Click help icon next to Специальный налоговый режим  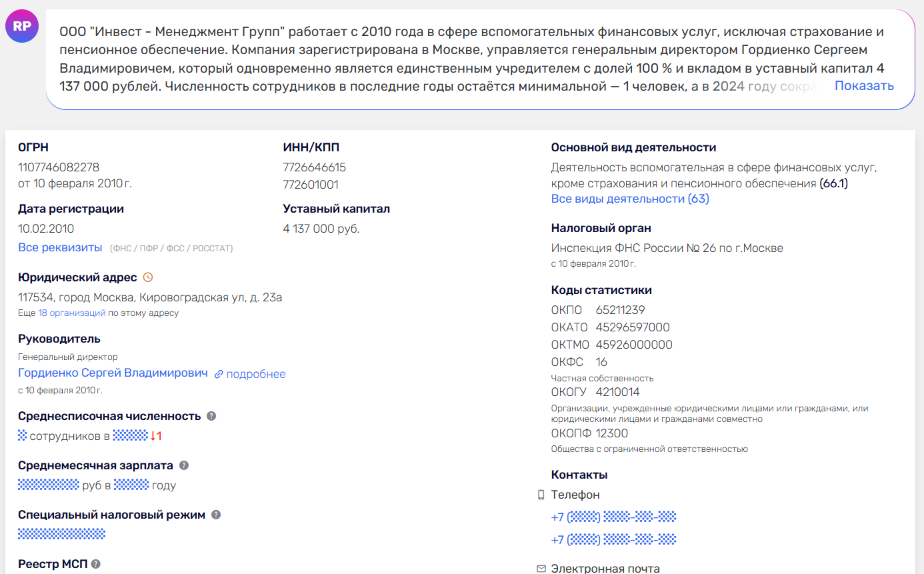[x=216, y=515]
